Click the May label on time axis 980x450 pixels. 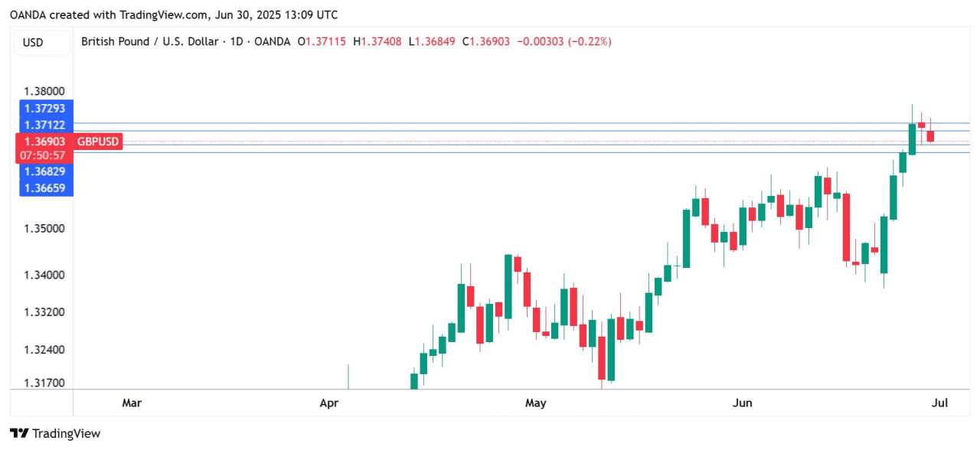click(x=536, y=403)
